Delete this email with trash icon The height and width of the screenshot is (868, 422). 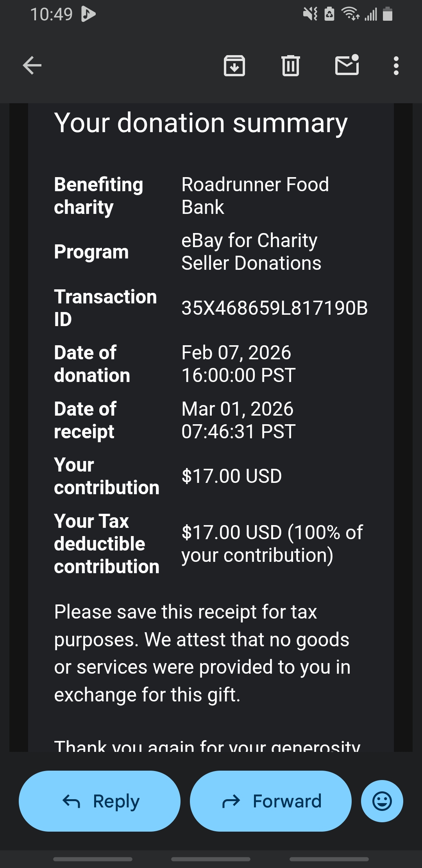tap(290, 65)
